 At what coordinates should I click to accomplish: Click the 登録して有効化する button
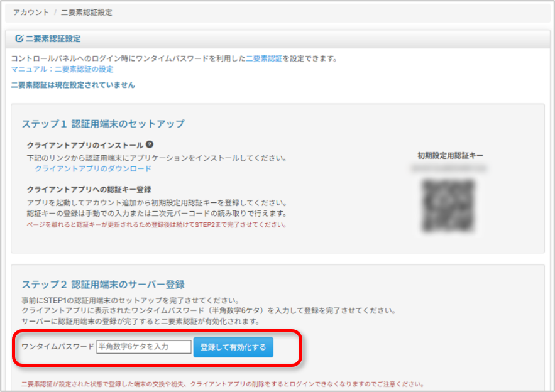pos(233,347)
